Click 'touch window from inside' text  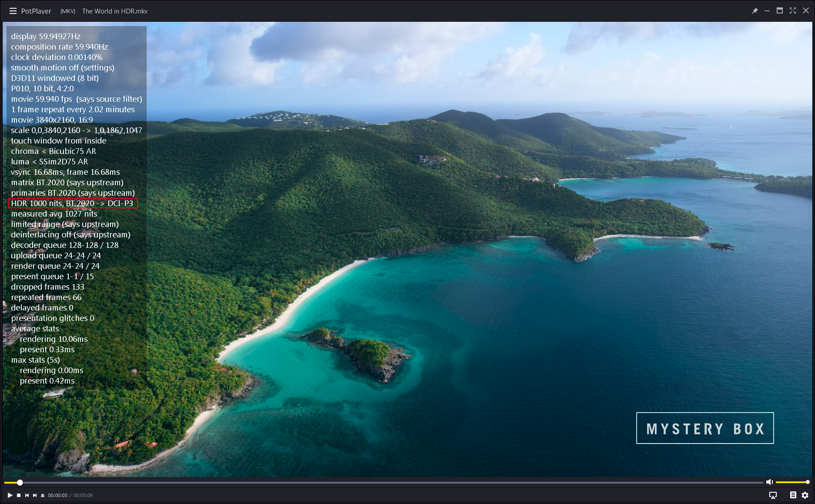tap(59, 141)
